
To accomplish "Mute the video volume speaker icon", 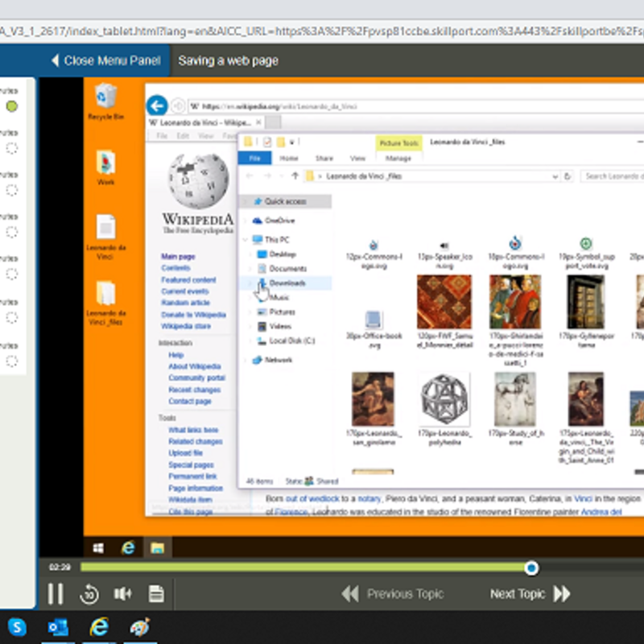I will (122, 593).
